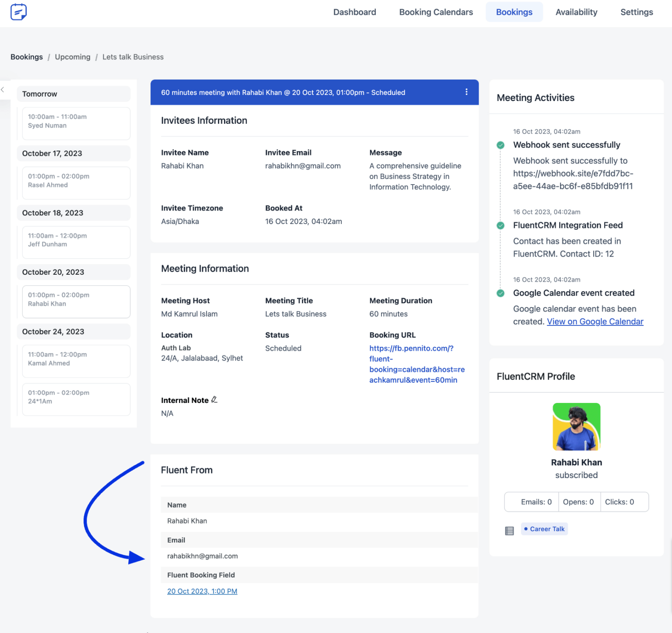This screenshot has height=633, width=672.
Task: Click the 24/A, Jalalabaad, Sylhet address
Action: [x=202, y=358]
